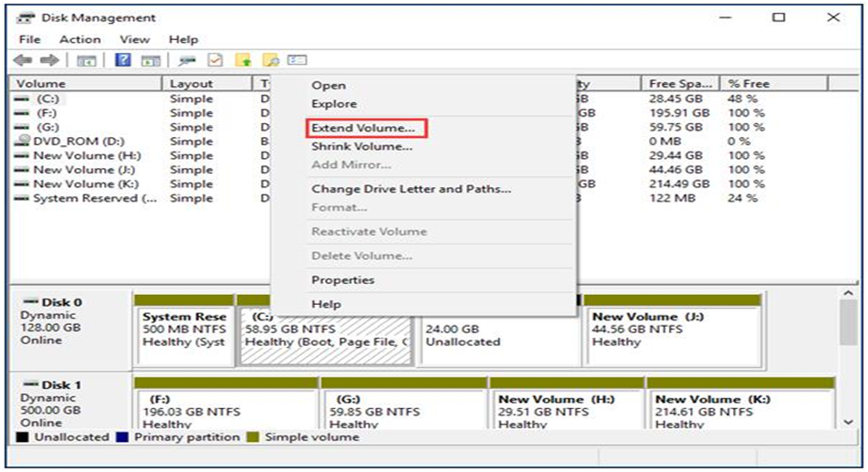Click the Disk Management title bar icon
Screen dimensions: 868x472
(26, 17)
